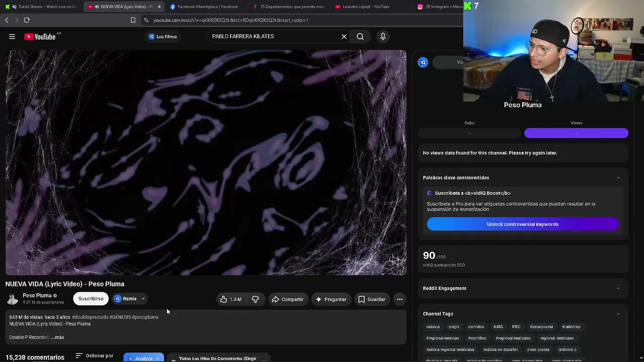Open the #pesopluma hashtag in description
Image resolution: width=644 pixels, height=362 pixels.
pos(145,317)
